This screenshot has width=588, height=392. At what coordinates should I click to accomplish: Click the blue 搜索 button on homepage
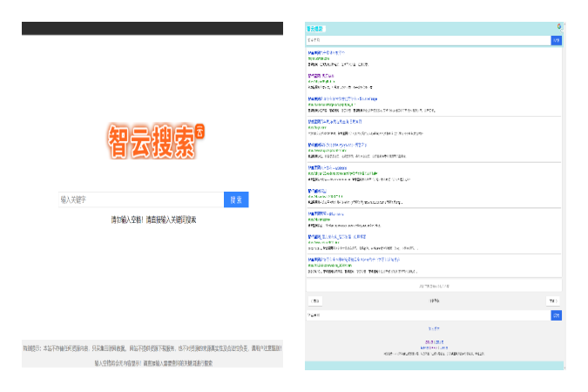coord(236,199)
